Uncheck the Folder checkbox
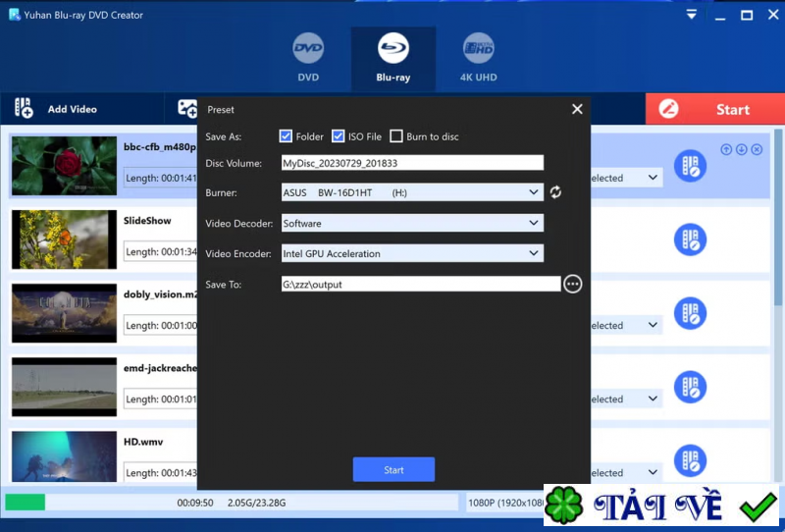785x532 pixels. pyautogui.click(x=286, y=136)
